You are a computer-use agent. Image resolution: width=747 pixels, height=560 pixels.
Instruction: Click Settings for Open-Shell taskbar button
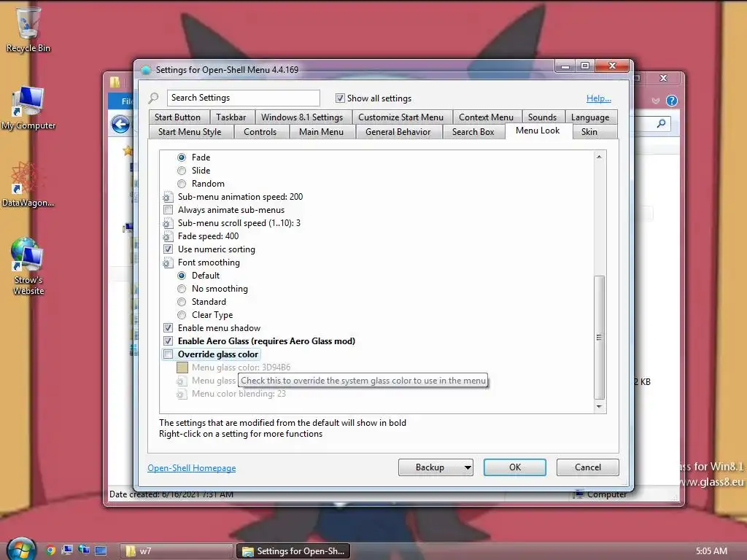point(293,551)
